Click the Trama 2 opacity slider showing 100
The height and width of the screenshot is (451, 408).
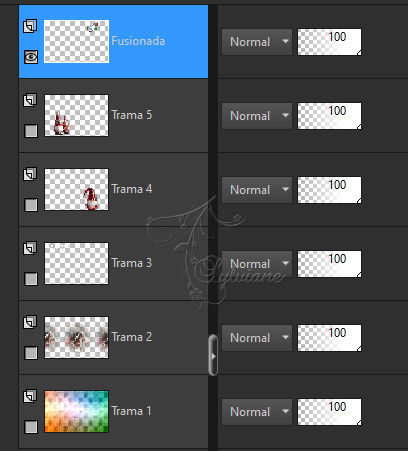329,338
